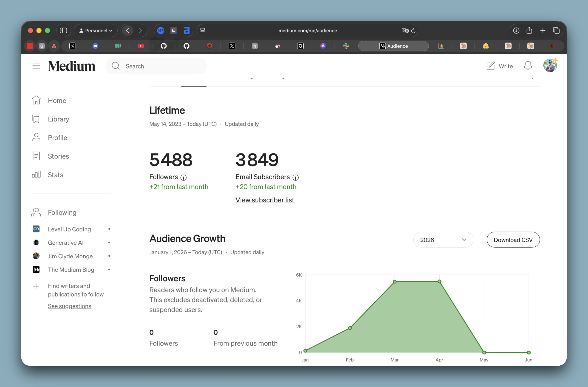
Task: Open Profile in the sidebar
Action: [50, 138]
